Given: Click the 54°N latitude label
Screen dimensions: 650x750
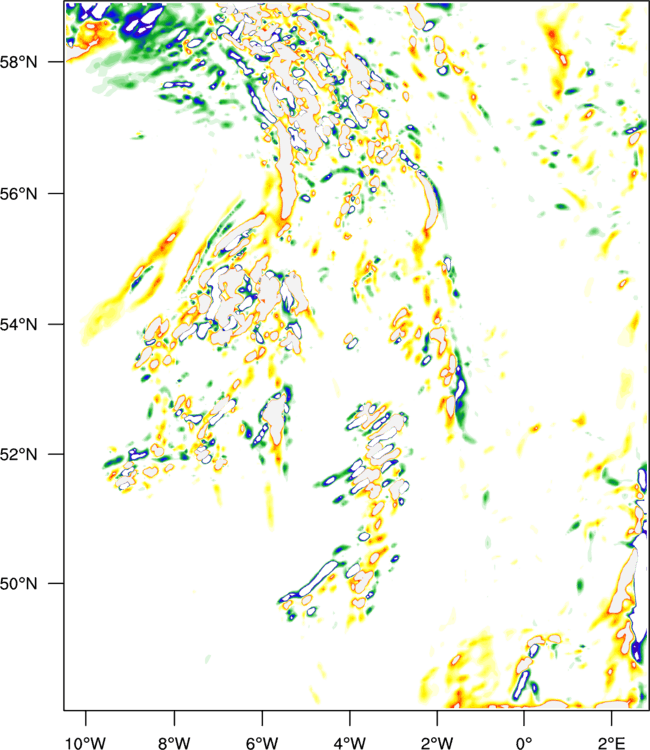Looking at the screenshot, I should tap(18, 325).
